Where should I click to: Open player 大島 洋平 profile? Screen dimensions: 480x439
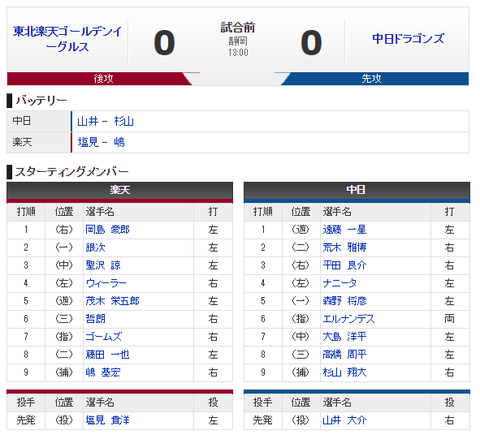[x=344, y=337]
